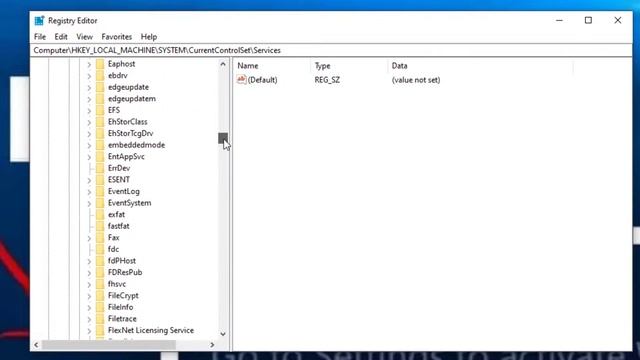Open the Help menu
The height and width of the screenshot is (360, 640).
[x=149, y=37]
